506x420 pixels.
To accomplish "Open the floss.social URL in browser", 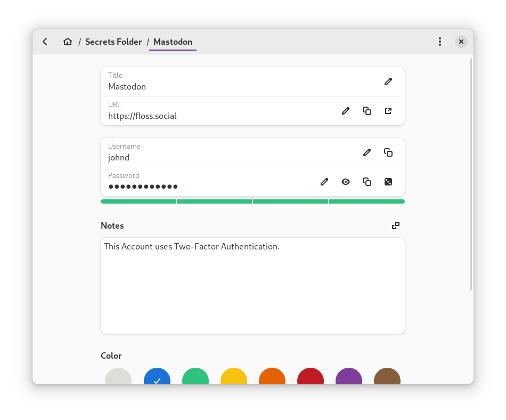I will point(388,111).
